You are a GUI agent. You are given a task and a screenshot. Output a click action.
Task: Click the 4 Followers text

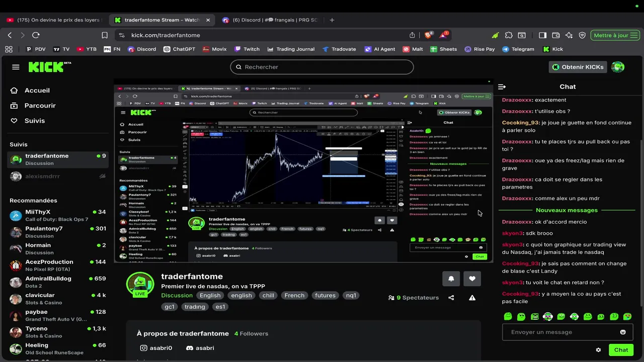pyautogui.click(x=251, y=334)
